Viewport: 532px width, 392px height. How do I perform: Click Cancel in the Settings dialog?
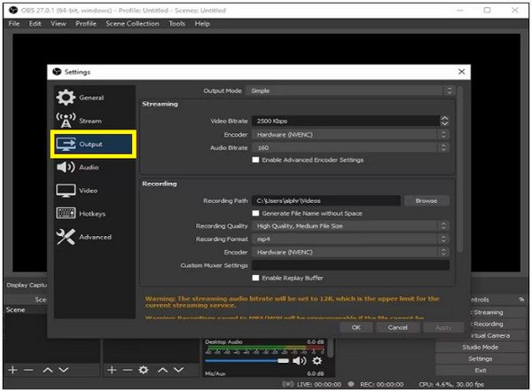(397, 327)
